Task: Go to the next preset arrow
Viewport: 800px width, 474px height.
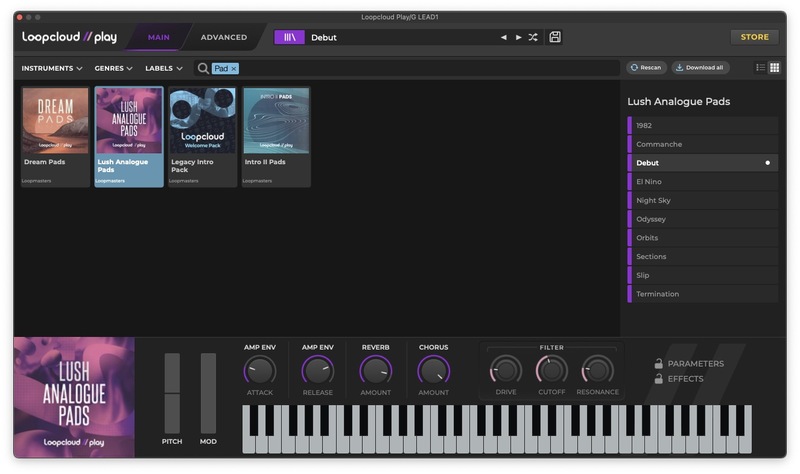Action: coord(518,37)
